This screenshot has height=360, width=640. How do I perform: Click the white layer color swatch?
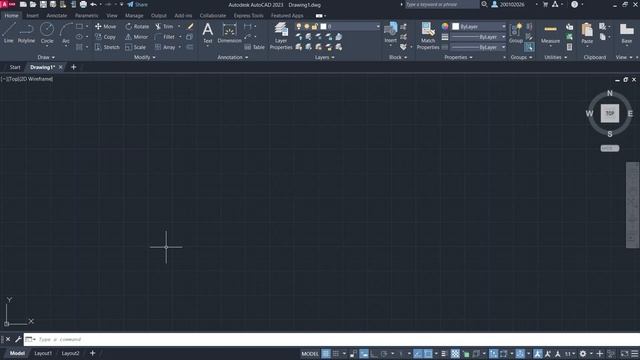click(324, 26)
